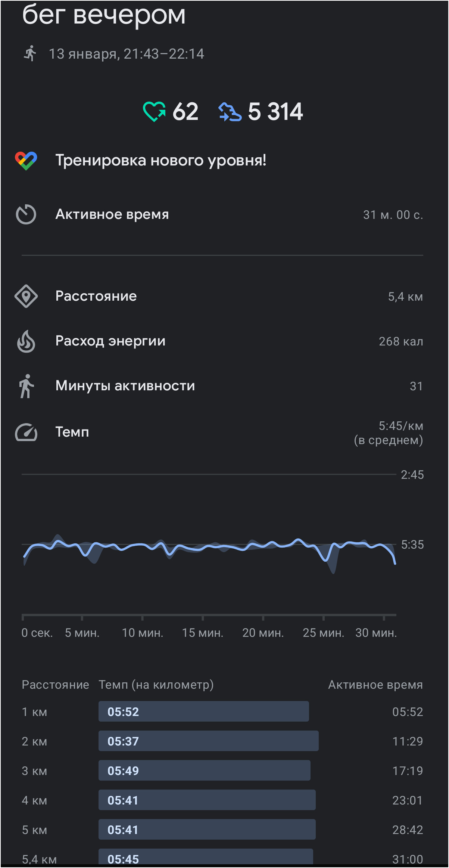Open the Тренировка нового уровня! message
This screenshot has width=449, height=868.
coord(161,160)
